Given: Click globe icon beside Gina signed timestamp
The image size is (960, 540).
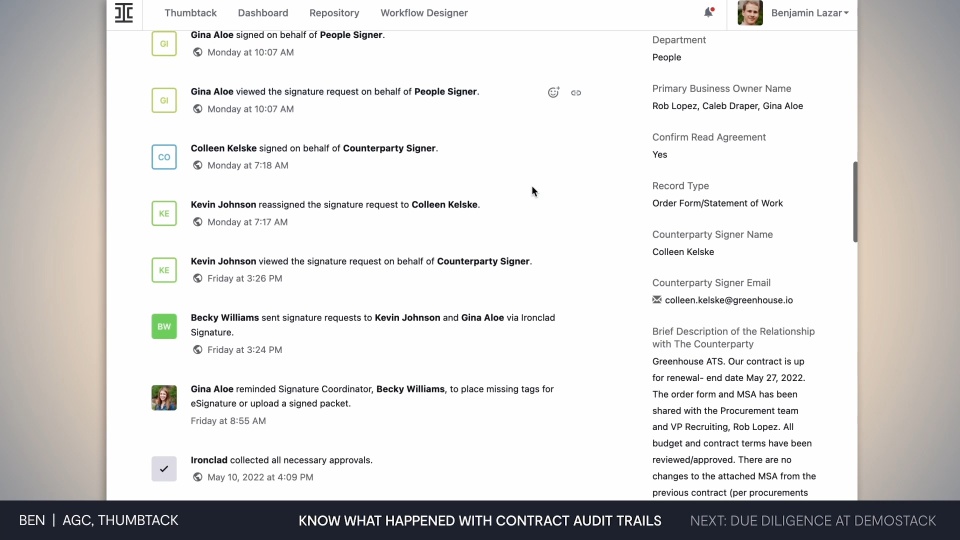Looking at the screenshot, I should pyautogui.click(x=197, y=52).
